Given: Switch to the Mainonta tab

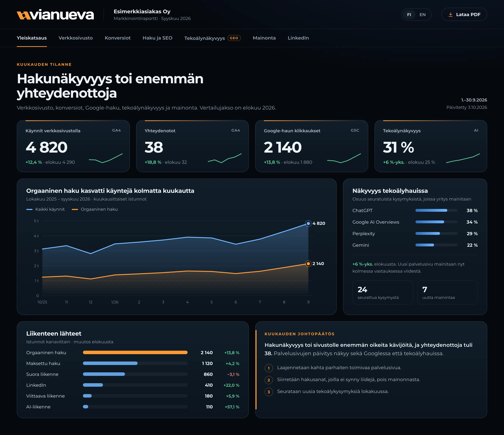Looking at the screenshot, I should click(x=264, y=38).
